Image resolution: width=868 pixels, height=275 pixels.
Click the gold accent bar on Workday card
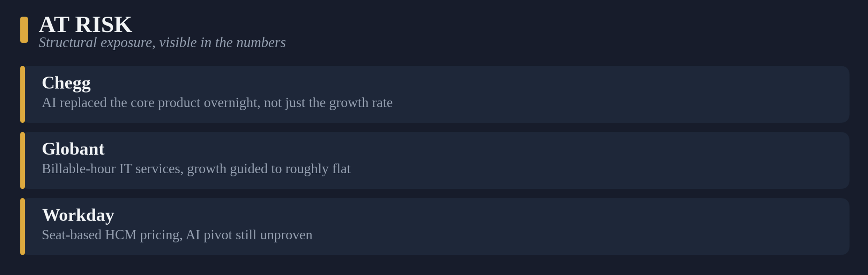[22, 226]
